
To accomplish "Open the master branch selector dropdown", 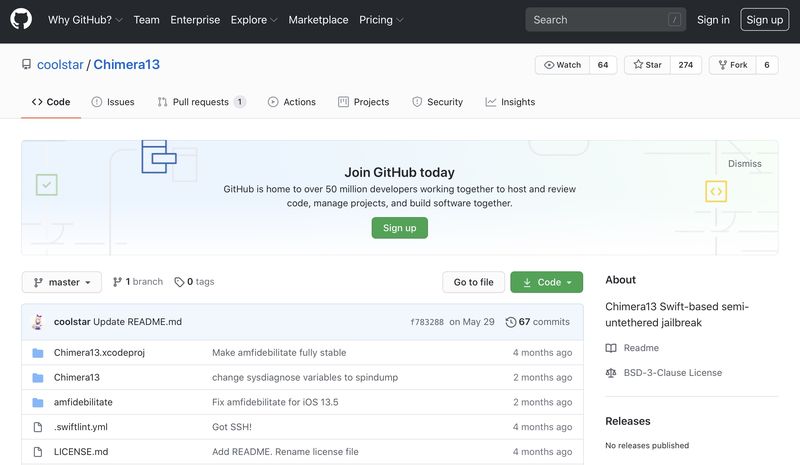I will pyautogui.click(x=62, y=282).
